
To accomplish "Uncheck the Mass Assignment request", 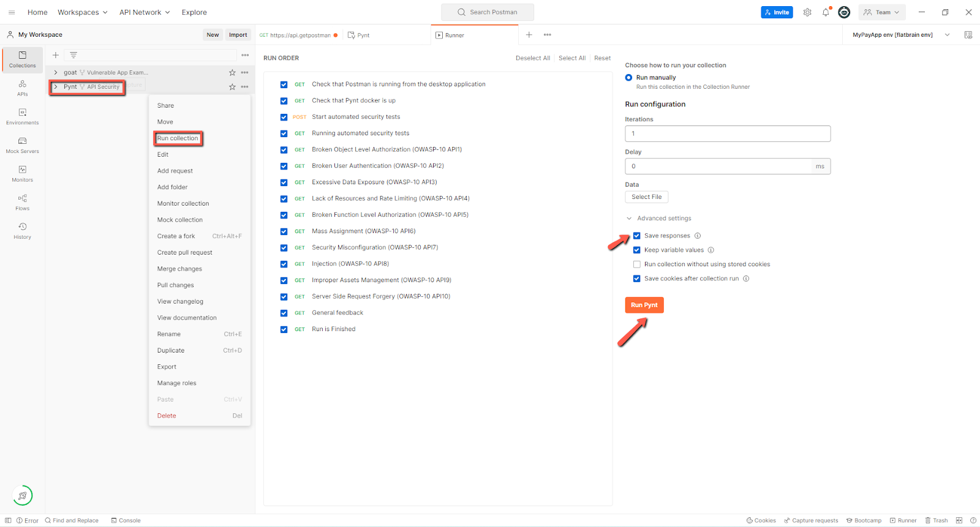I will point(284,231).
